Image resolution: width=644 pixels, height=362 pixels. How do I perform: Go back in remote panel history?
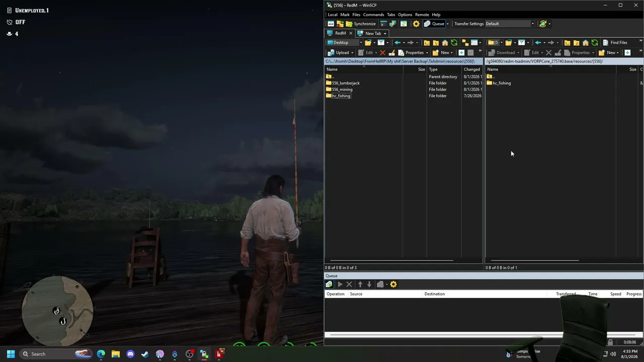[x=538, y=43]
